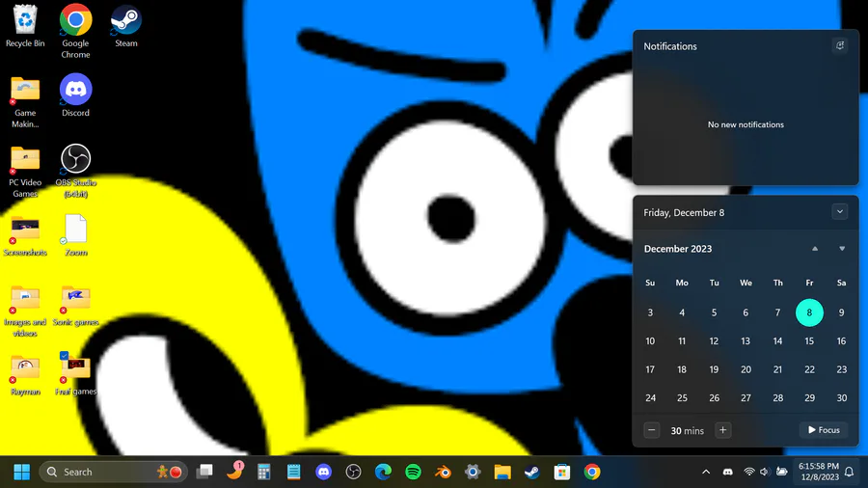
Task: Open the Calculator taskbar icon
Action: tap(264, 472)
